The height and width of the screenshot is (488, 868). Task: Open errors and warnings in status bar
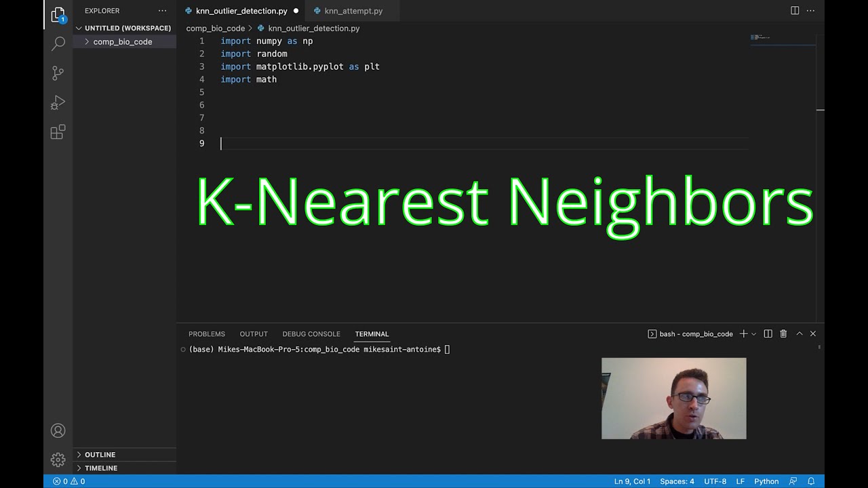(x=69, y=481)
